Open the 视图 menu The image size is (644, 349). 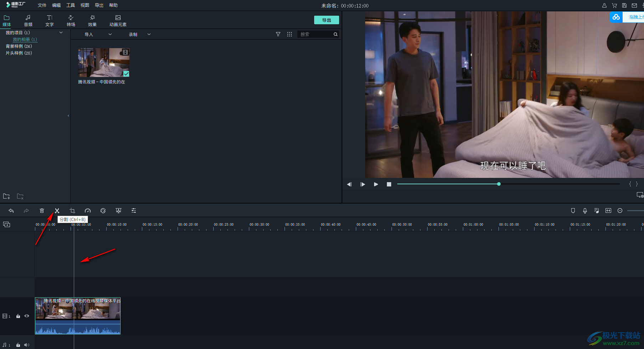pyautogui.click(x=85, y=5)
